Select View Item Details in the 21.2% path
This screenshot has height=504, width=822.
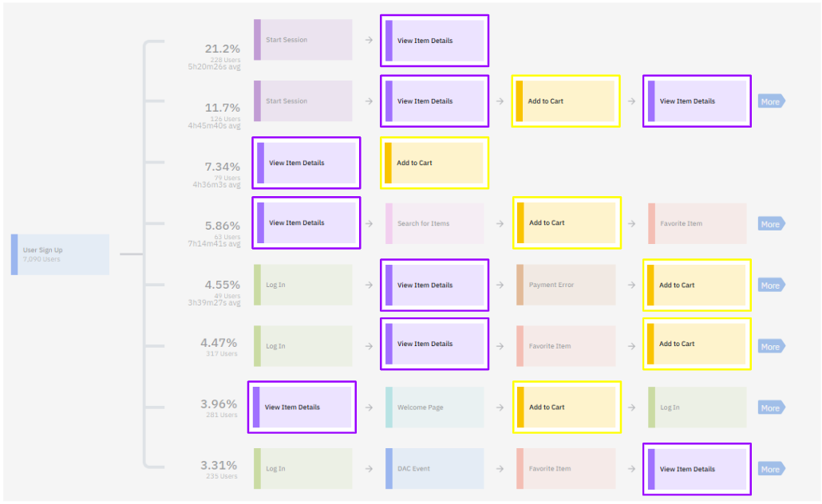pyautogui.click(x=434, y=41)
